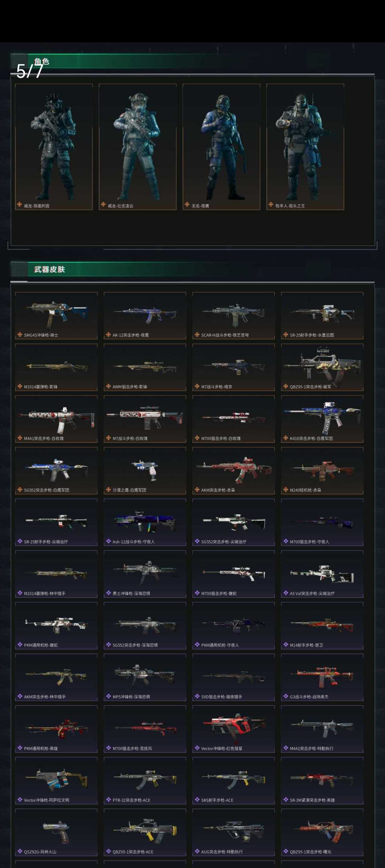Select the PTR-32突击步枪-ACE weapon skin
Screen dimensions: 385x868
click(145, 780)
